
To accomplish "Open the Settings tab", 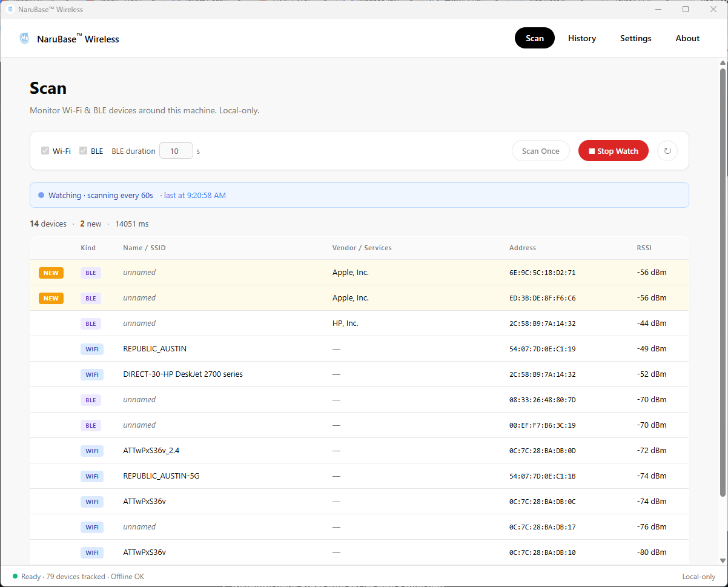I will 636,38.
